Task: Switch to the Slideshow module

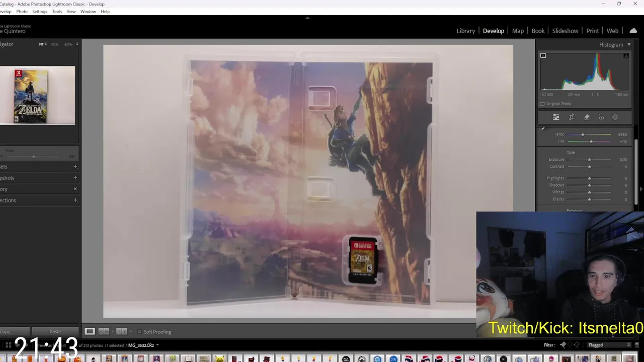Action: point(565,31)
